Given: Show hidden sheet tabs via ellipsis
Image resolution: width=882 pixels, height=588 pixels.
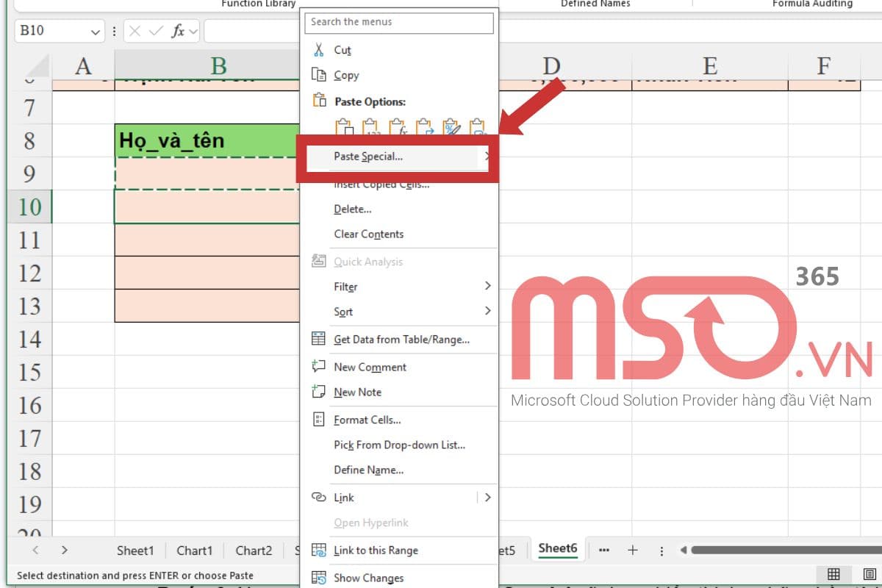Looking at the screenshot, I should (603, 550).
